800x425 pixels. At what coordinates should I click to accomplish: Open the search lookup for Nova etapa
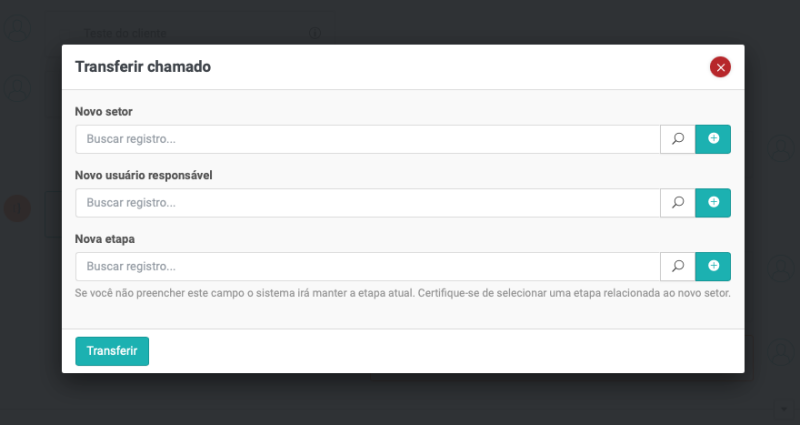[677, 266]
